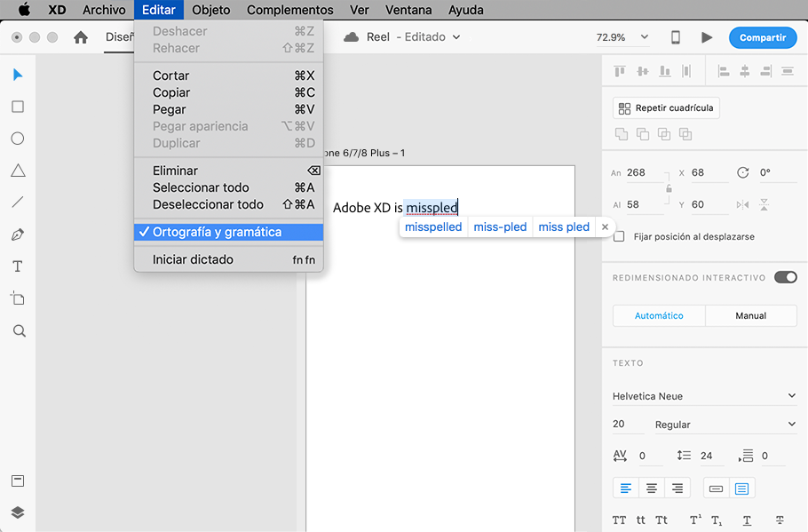The height and width of the screenshot is (532, 808).
Task: Align left edges icon
Action: pos(724,71)
